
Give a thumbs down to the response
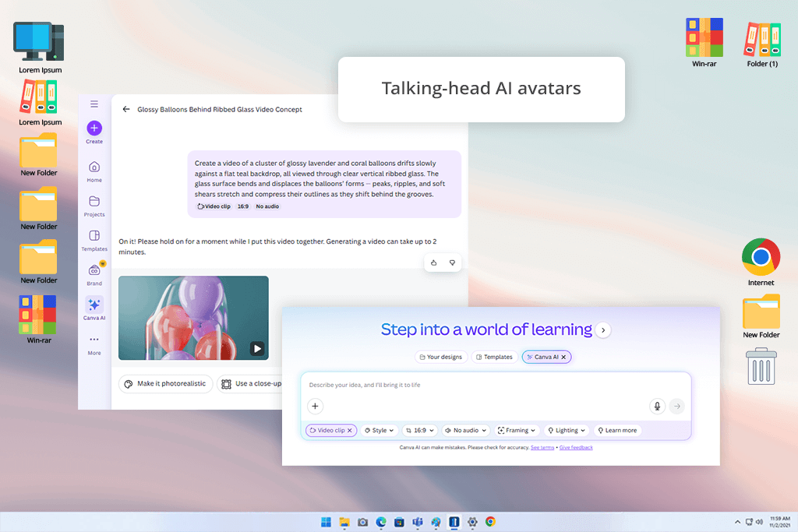coord(452,263)
